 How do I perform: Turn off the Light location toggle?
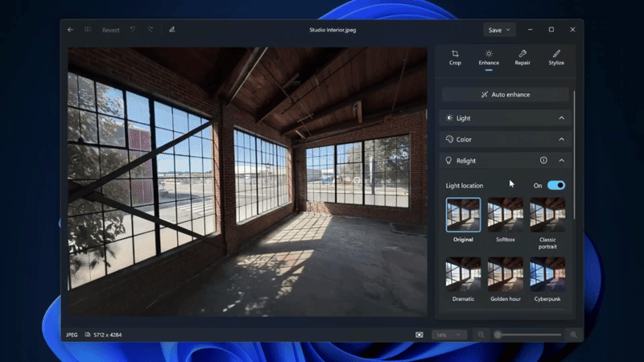click(556, 186)
